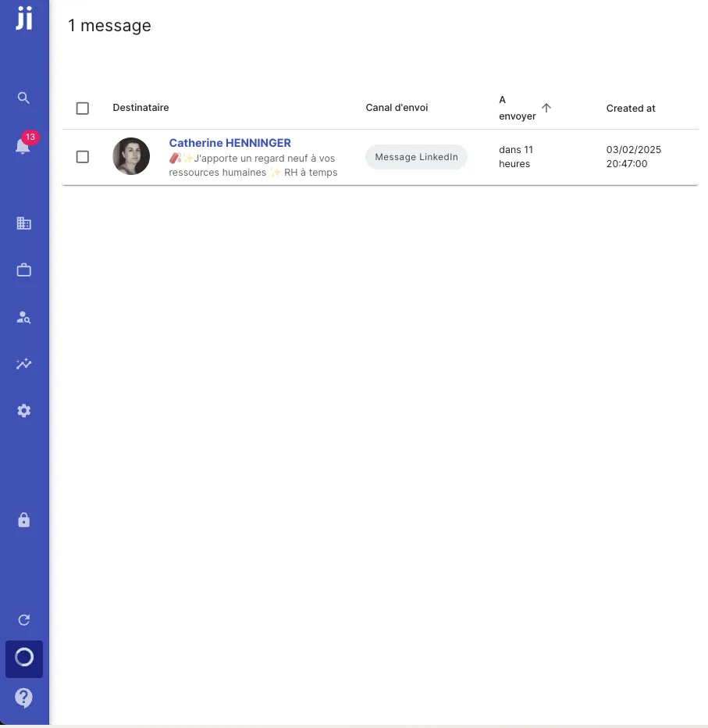Click the people search sidebar icon
The width and height of the screenshot is (708, 728).
point(23,316)
